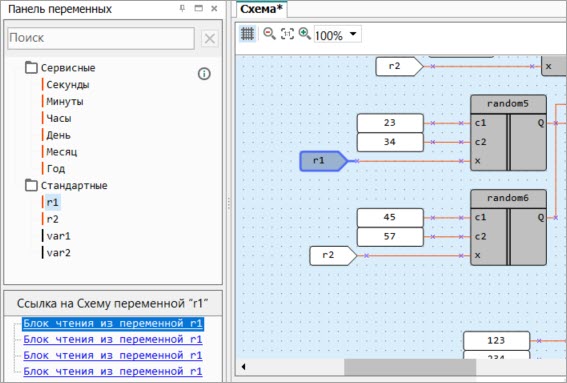Click the Поиск search input field

tap(101, 38)
